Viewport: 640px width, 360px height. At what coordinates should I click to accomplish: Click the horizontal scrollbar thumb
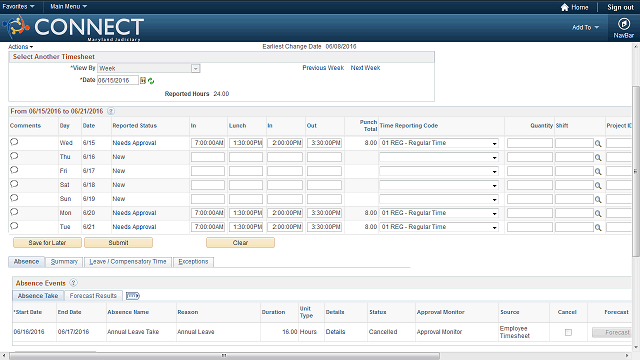tap(224, 356)
